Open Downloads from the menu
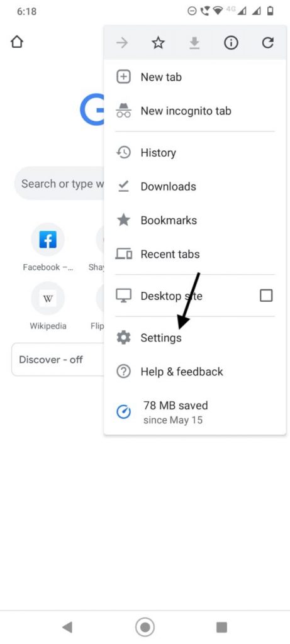The image size is (290, 644). tap(195, 186)
